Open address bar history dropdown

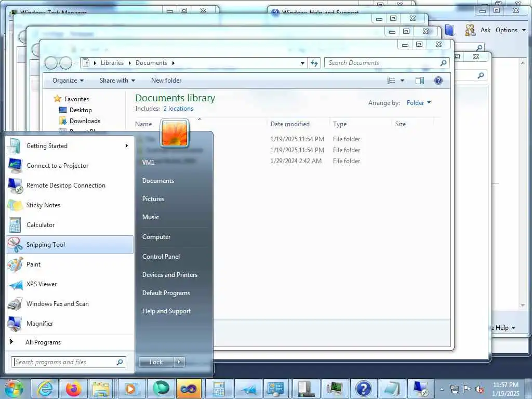[x=302, y=63]
